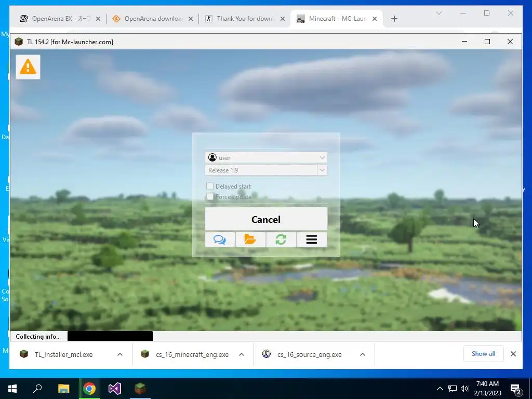Image resolution: width=532 pixels, height=399 pixels.
Task: Click the black loading progress bar
Action: click(110, 336)
